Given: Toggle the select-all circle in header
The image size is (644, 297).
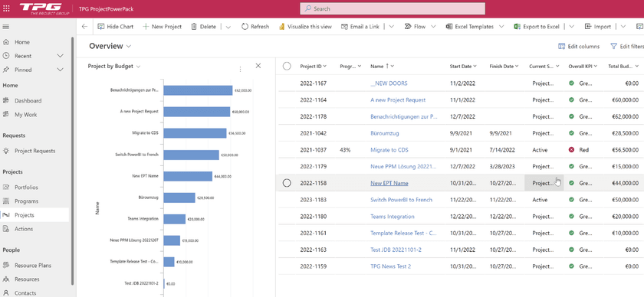Looking at the screenshot, I should pyautogui.click(x=287, y=66).
